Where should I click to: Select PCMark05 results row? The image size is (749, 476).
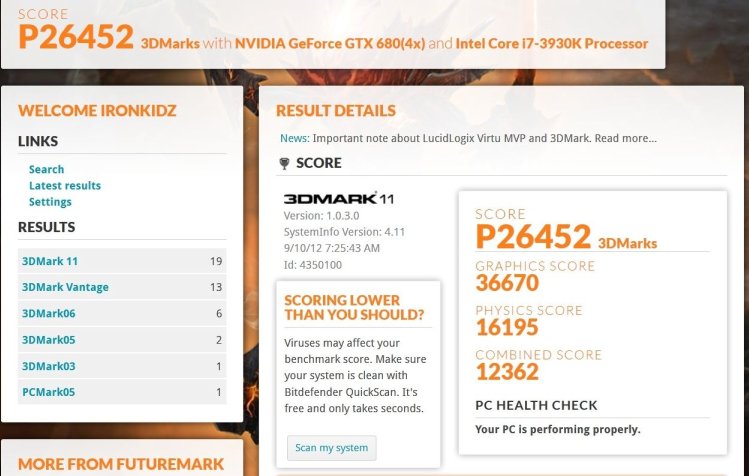coord(122,392)
